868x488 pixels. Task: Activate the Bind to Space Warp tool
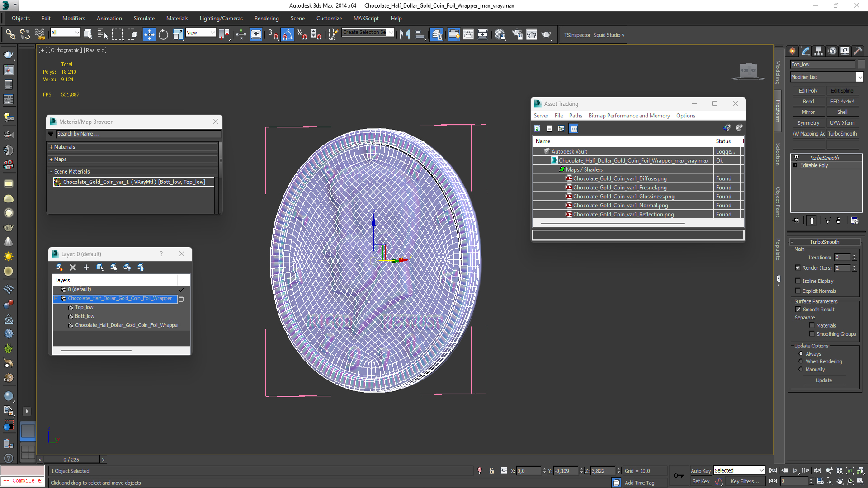[40, 34]
